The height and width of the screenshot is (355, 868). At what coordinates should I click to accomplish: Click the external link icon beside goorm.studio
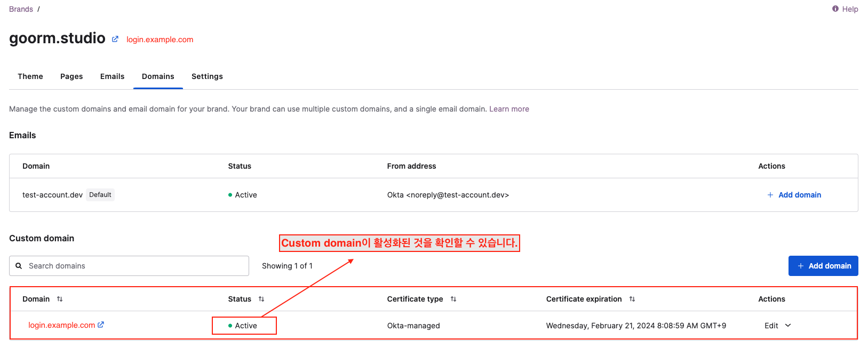(x=115, y=39)
